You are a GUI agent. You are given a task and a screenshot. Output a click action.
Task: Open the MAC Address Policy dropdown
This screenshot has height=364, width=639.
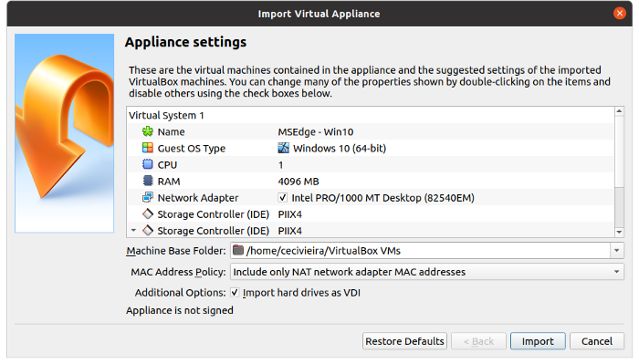coord(426,272)
